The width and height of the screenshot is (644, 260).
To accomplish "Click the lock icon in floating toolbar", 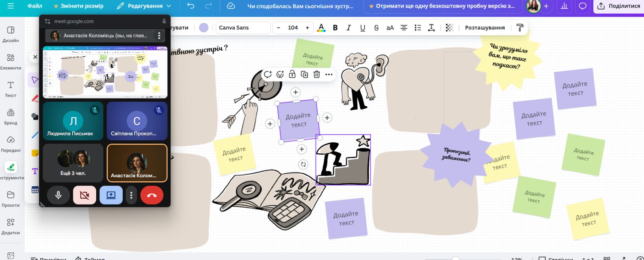I will pyautogui.click(x=292, y=74).
